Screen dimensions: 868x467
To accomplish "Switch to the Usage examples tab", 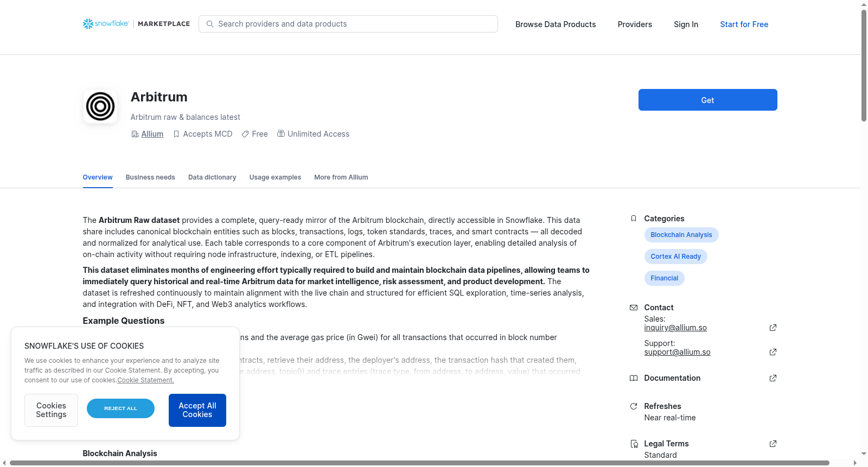I will coord(275,177).
